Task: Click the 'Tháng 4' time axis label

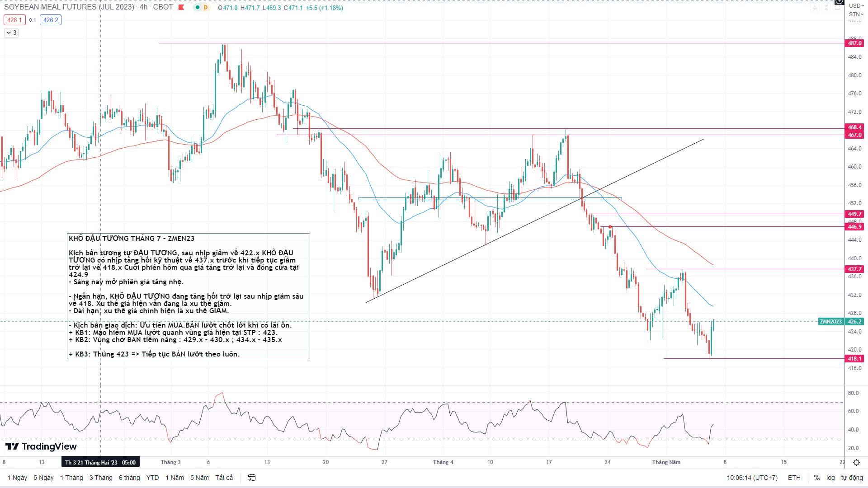Action: click(443, 462)
